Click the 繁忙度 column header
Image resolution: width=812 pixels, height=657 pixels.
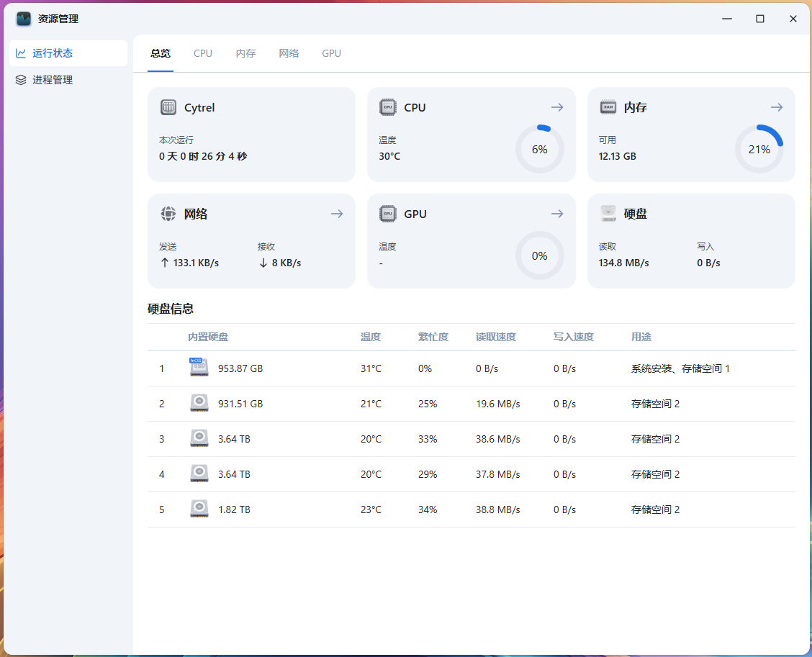[433, 337]
